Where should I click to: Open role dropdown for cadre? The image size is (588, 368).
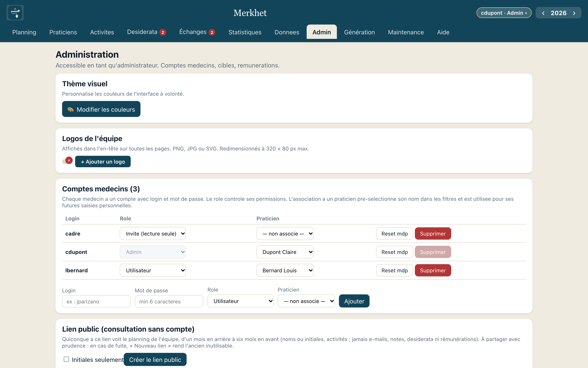[153, 233]
